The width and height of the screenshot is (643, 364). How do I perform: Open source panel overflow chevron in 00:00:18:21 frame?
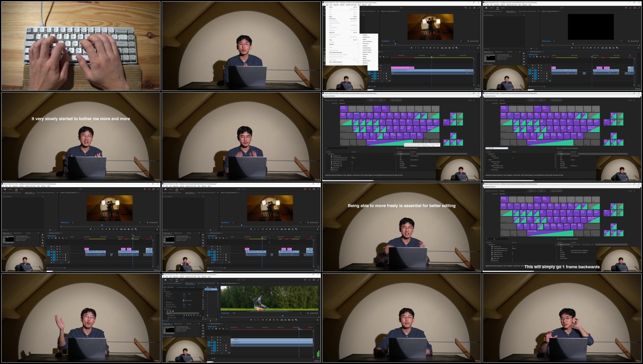[x=58, y=192]
